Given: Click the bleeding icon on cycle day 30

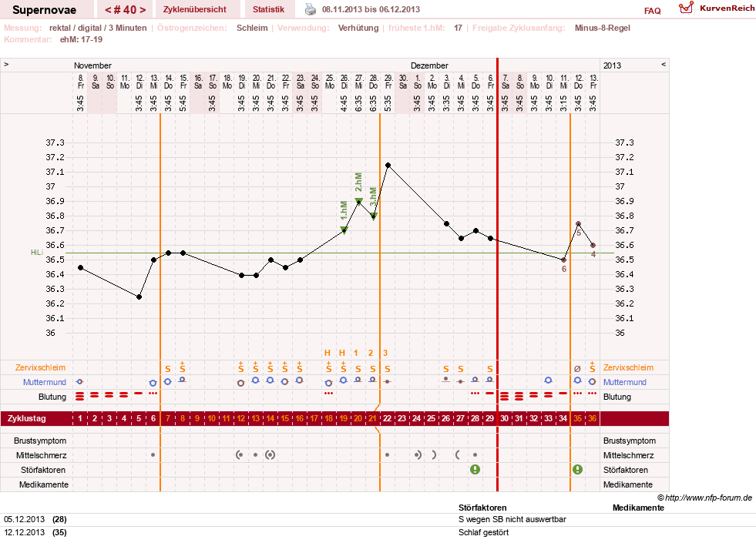Looking at the screenshot, I should 504,397.
